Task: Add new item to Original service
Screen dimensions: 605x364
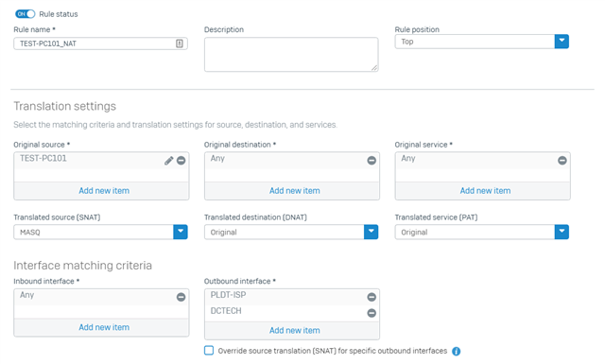Action: pyautogui.click(x=485, y=191)
